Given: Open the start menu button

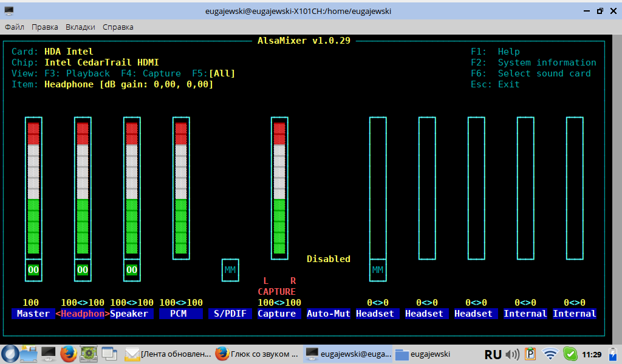Looking at the screenshot, I should [9, 353].
